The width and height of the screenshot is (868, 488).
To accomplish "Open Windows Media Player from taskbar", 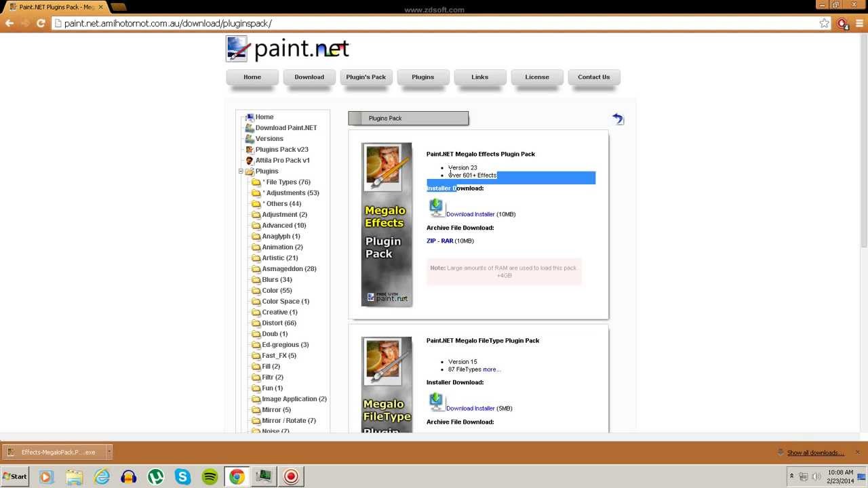I will click(x=46, y=476).
